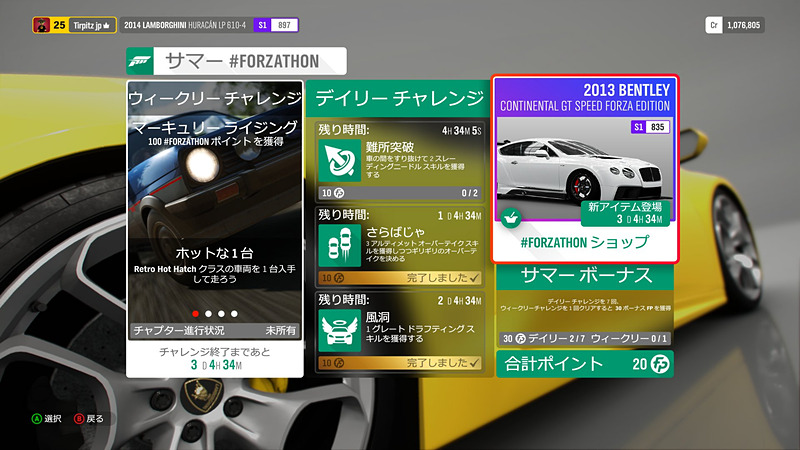The width and height of the screenshot is (800, 450).
Task: Click the player avatar icon next to level 25
Action: point(42,25)
